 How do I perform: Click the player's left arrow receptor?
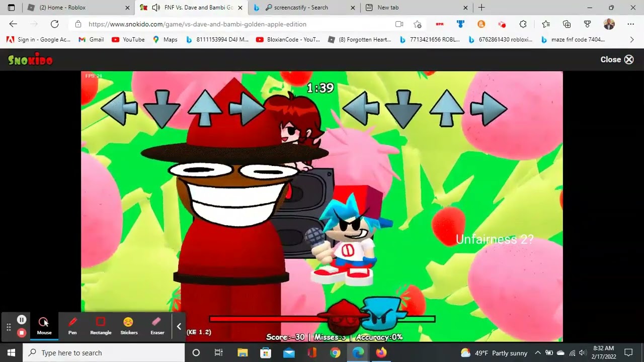pyautogui.click(x=360, y=109)
